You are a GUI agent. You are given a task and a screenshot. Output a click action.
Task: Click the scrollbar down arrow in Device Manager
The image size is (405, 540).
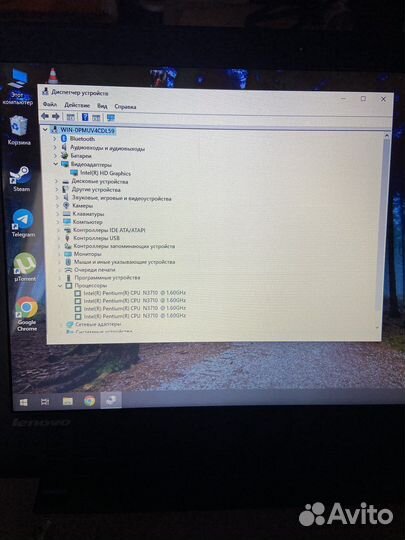point(378,327)
